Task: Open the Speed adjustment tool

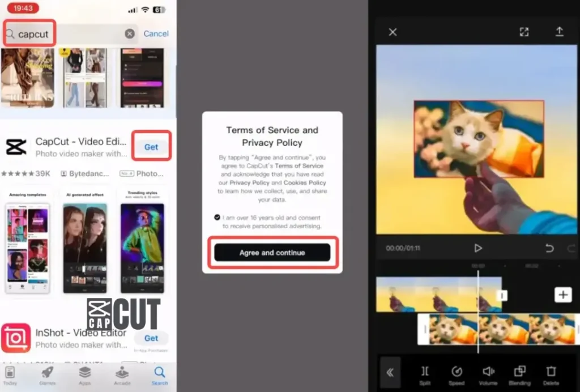Action: pos(457,372)
